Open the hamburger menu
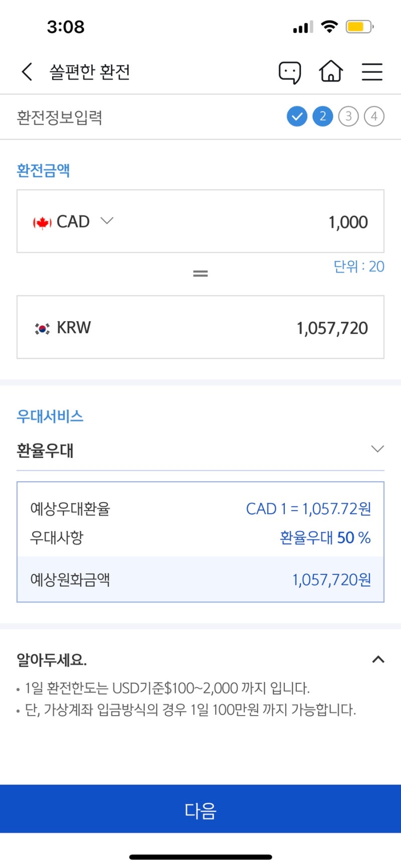Image resolution: width=401 pixels, height=868 pixels. tap(372, 72)
